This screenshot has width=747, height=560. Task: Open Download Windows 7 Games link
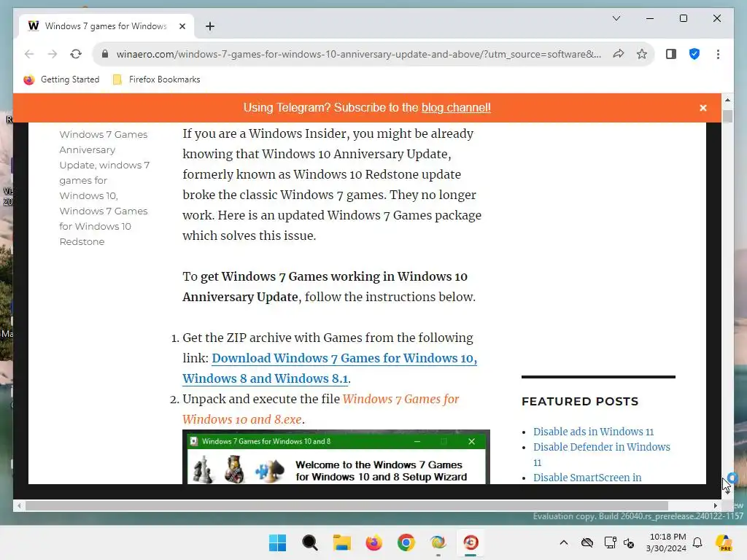tap(330, 368)
